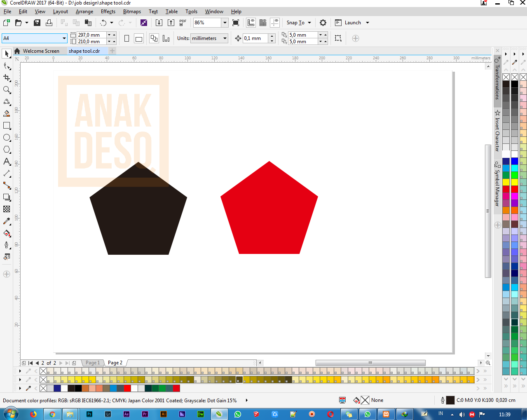This screenshot has height=420, width=527.
Task: Open the Bitmaps menu
Action: tap(131, 11)
